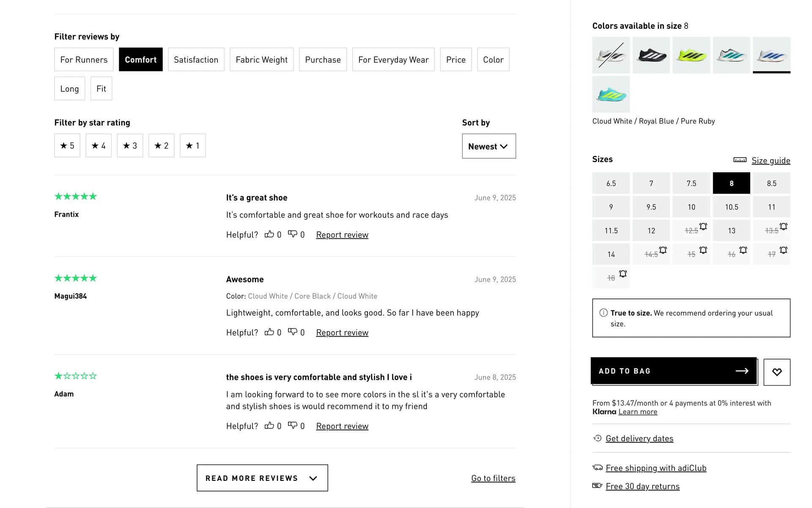Click notify bell for size 18

click(623, 274)
